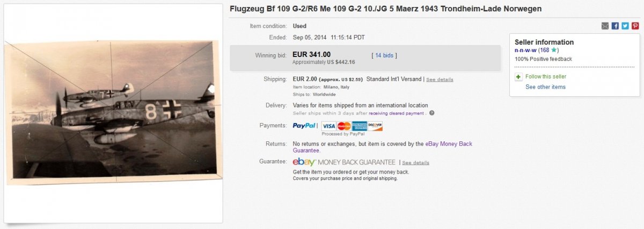
Task: Click the MasterCard icon
Action: pos(344,126)
